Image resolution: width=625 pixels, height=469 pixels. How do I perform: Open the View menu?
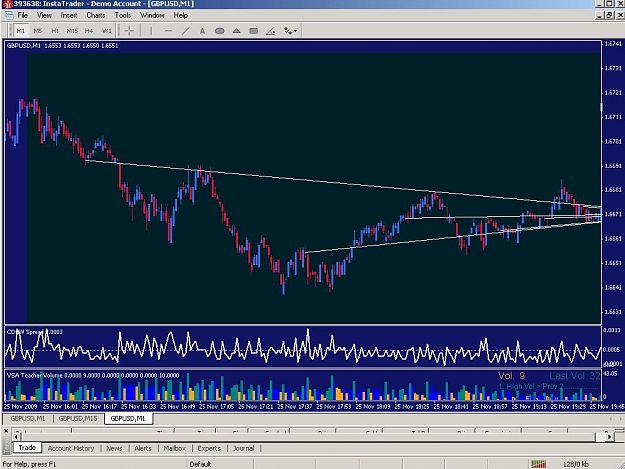[x=44, y=15]
